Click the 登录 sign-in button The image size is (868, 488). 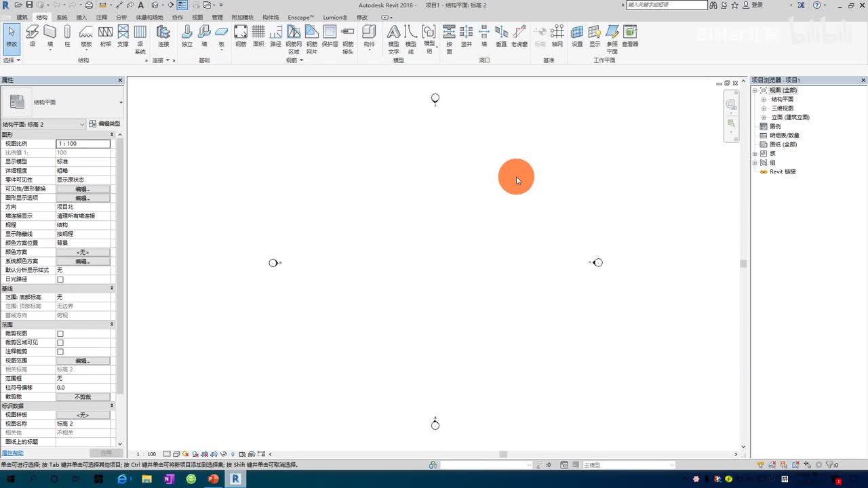753,5
